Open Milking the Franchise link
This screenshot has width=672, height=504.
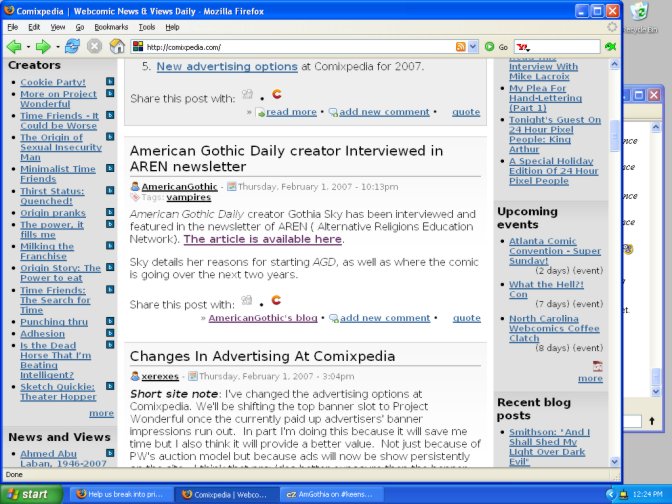point(47,251)
